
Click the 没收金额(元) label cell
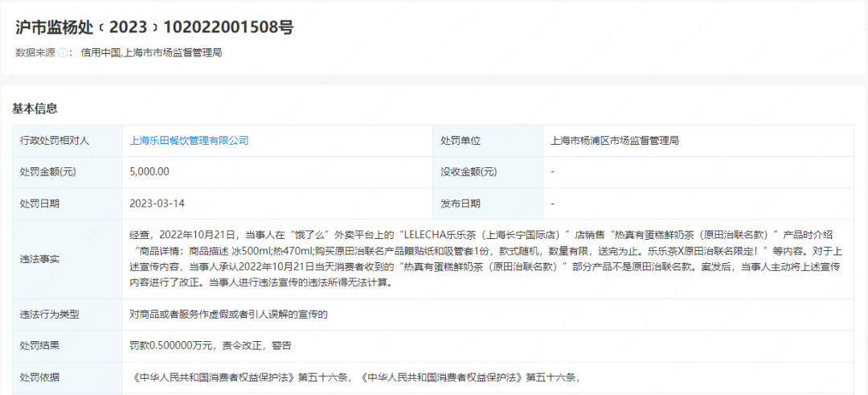(469, 172)
